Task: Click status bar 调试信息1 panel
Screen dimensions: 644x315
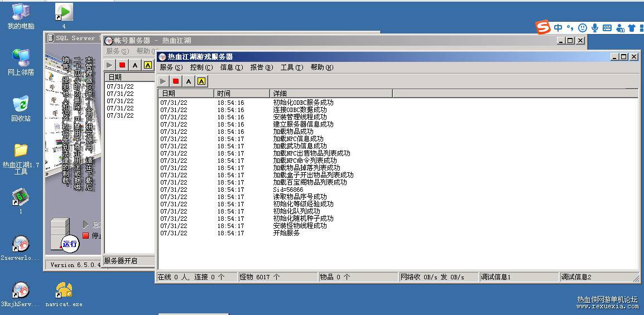Action: [x=519, y=277]
